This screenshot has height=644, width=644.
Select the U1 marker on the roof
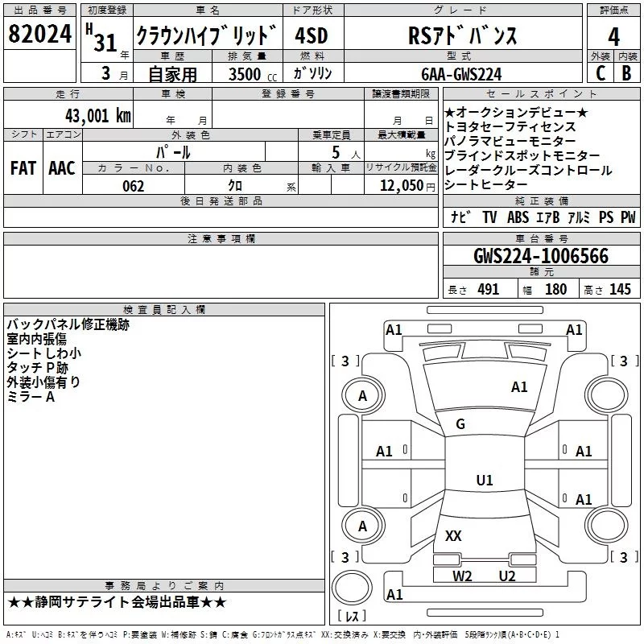[x=484, y=481]
